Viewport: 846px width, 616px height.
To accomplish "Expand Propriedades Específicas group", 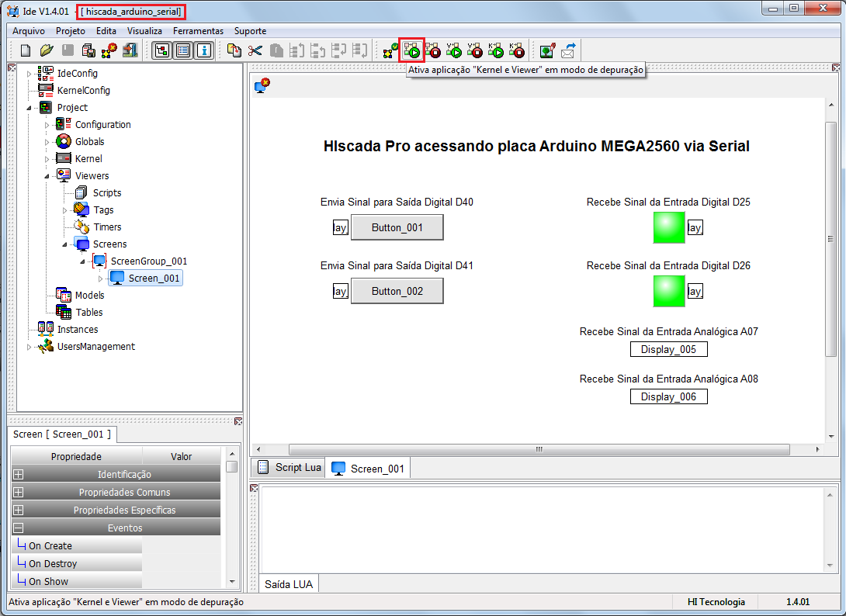I will (19, 510).
